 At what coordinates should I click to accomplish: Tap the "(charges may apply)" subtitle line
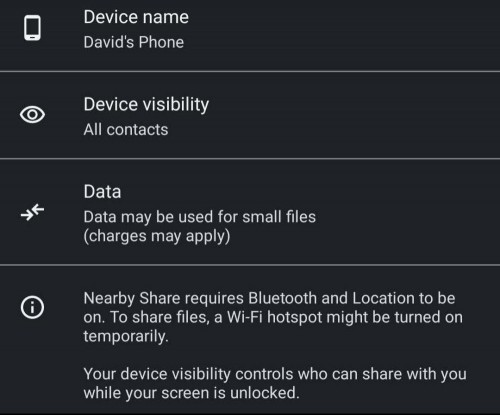(x=157, y=236)
